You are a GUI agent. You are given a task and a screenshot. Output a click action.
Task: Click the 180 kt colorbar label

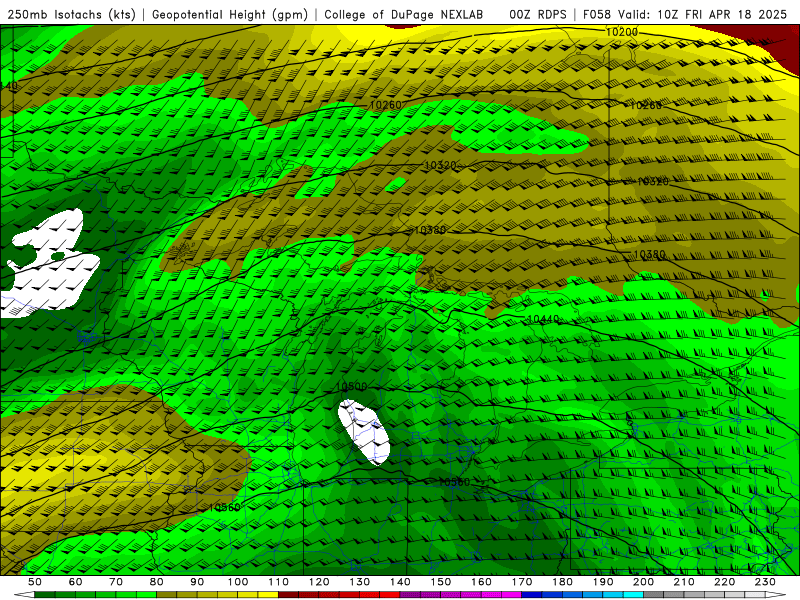(x=562, y=582)
